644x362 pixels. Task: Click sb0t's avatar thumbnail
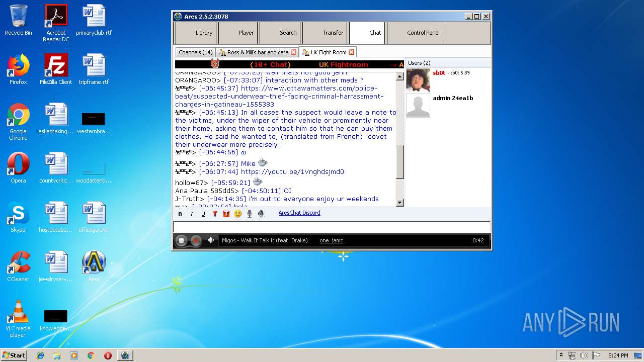point(418,80)
